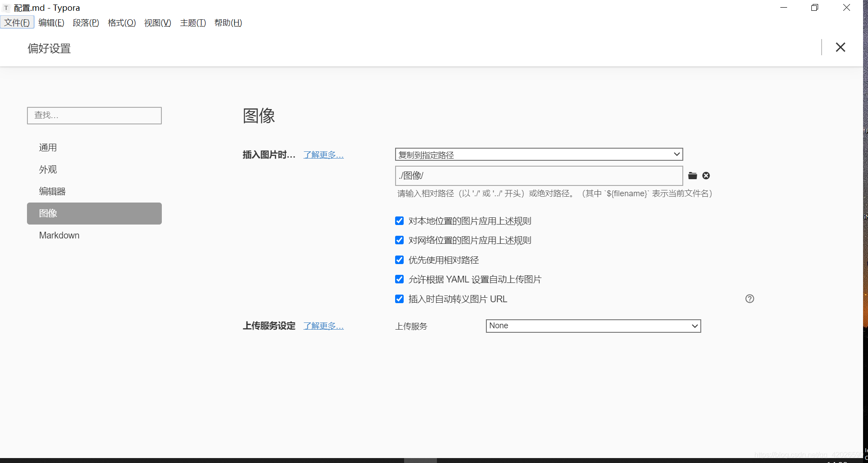The width and height of the screenshot is (868, 463).
Task: Open the 文件(F) menu
Action: [17, 22]
